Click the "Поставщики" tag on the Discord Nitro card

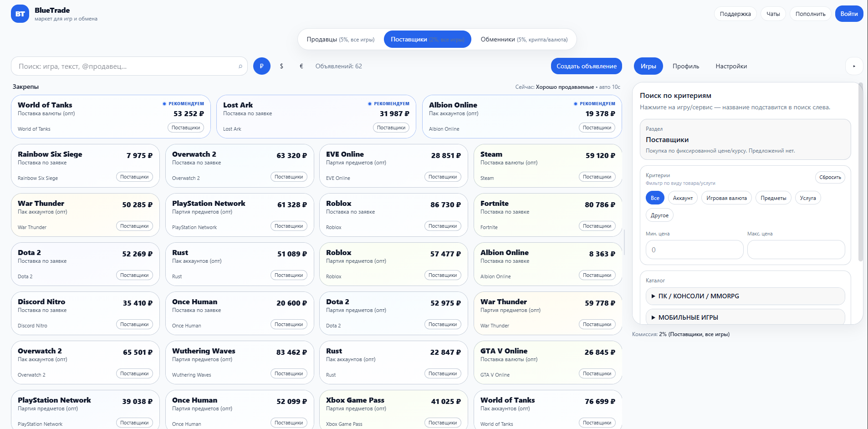coord(134,324)
